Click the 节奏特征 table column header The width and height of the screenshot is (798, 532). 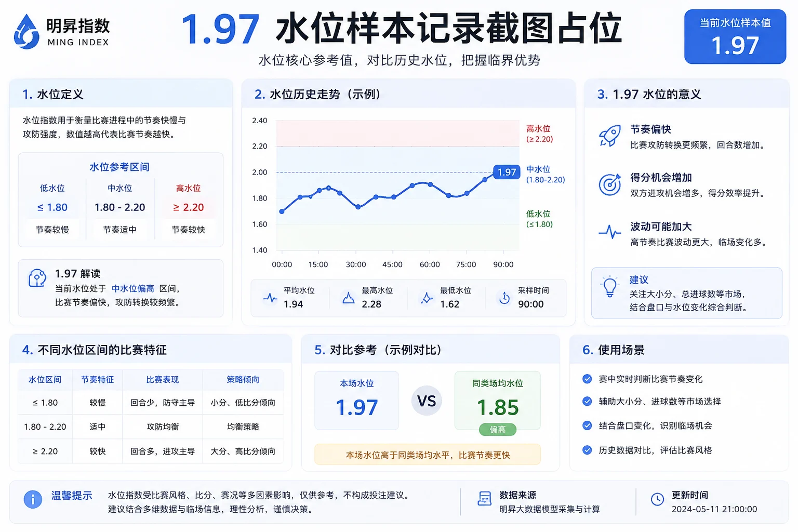point(97,380)
